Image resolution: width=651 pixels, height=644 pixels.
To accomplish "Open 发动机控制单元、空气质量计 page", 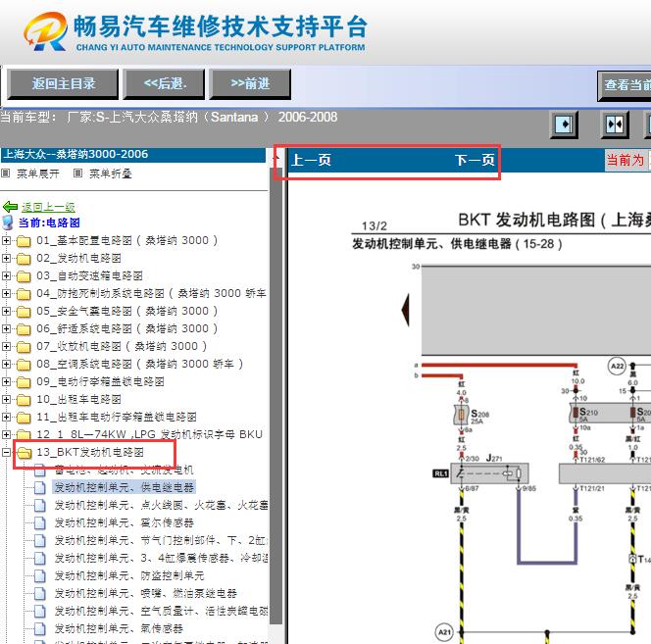I will (x=161, y=611).
